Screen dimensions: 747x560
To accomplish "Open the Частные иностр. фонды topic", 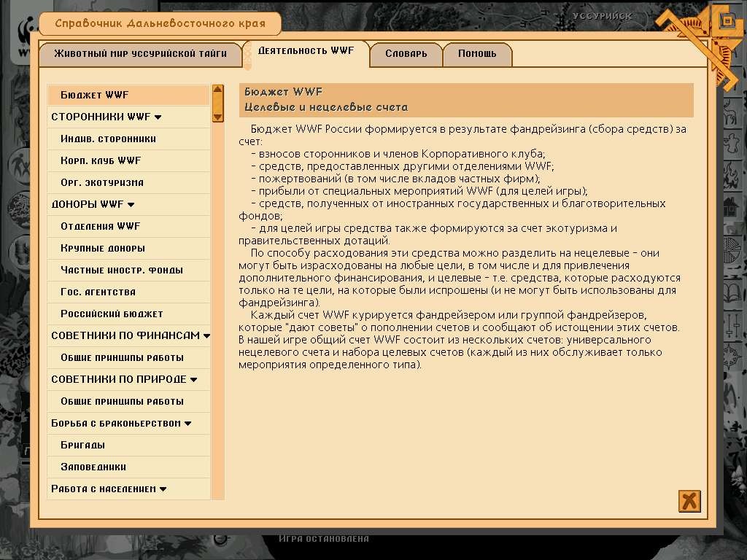I will click(x=128, y=270).
